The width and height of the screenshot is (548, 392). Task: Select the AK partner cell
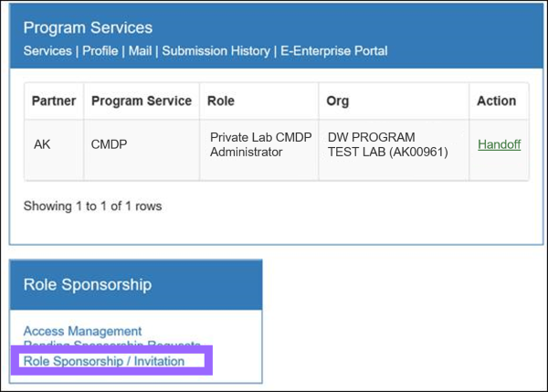pyautogui.click(x=42, y=144)
